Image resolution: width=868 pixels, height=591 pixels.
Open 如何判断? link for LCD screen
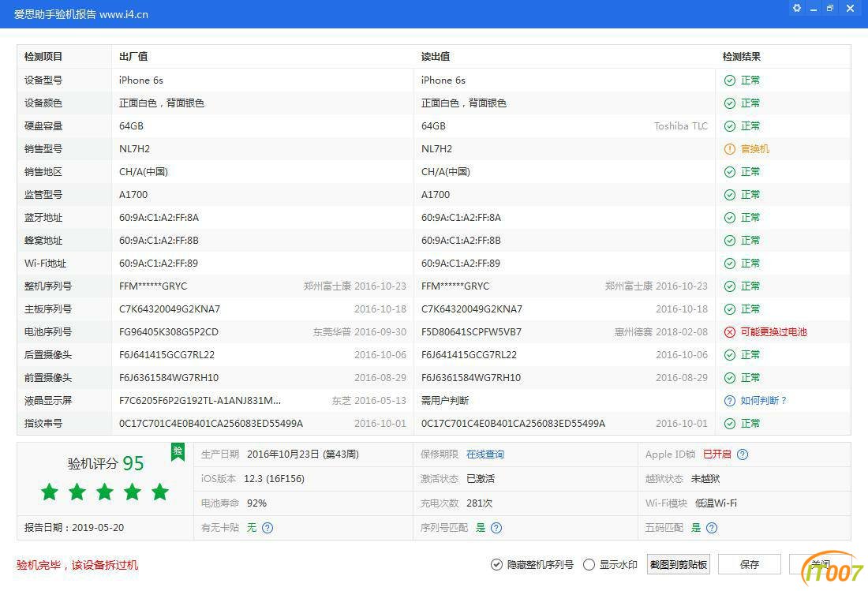[763, 401]
